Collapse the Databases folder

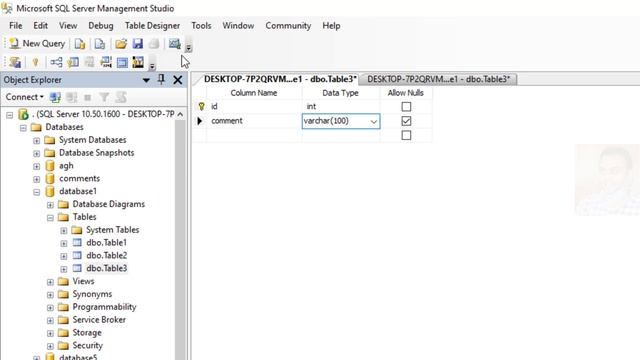[x=23, y=128]
